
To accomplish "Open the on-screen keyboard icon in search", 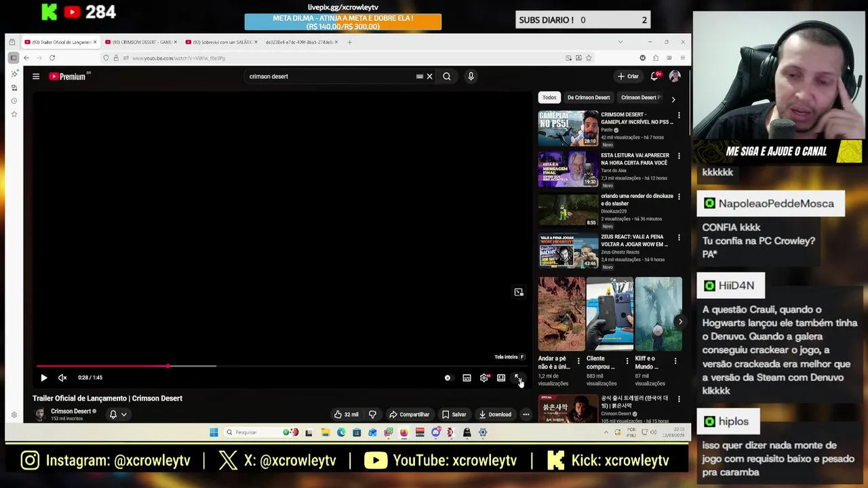I will pyautogui.click(x=419, y=77).
